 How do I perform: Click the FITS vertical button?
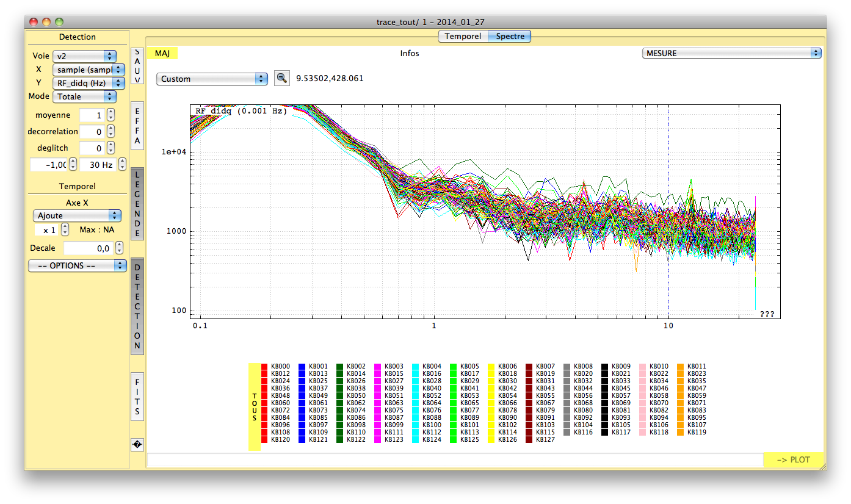pyautogui.click(x=137, y=397)
